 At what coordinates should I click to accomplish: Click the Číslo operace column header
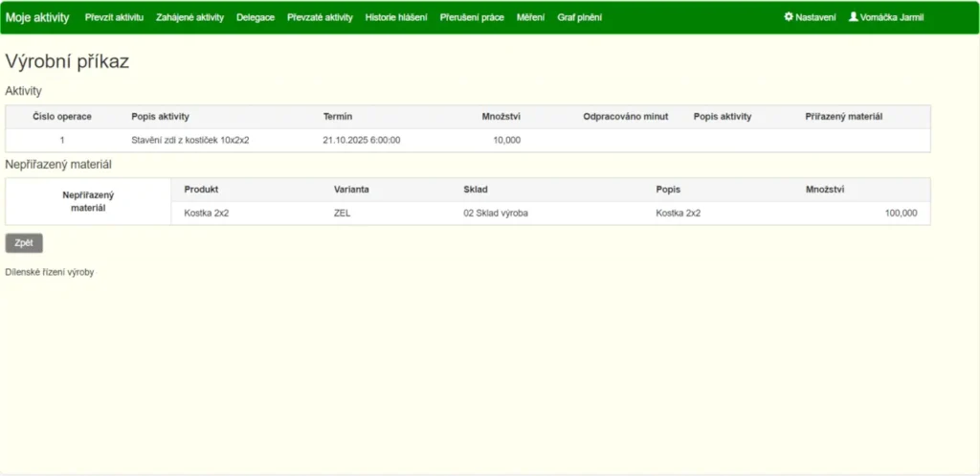62,117
